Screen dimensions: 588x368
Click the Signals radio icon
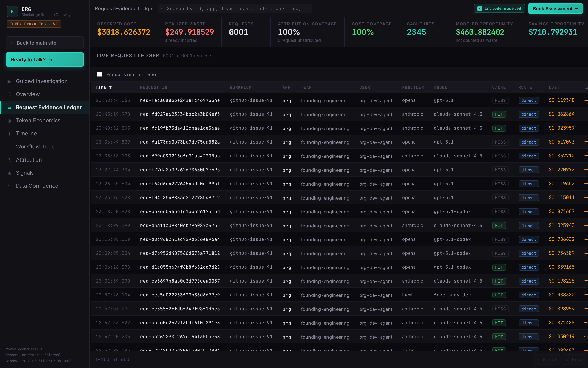point(9,173)
